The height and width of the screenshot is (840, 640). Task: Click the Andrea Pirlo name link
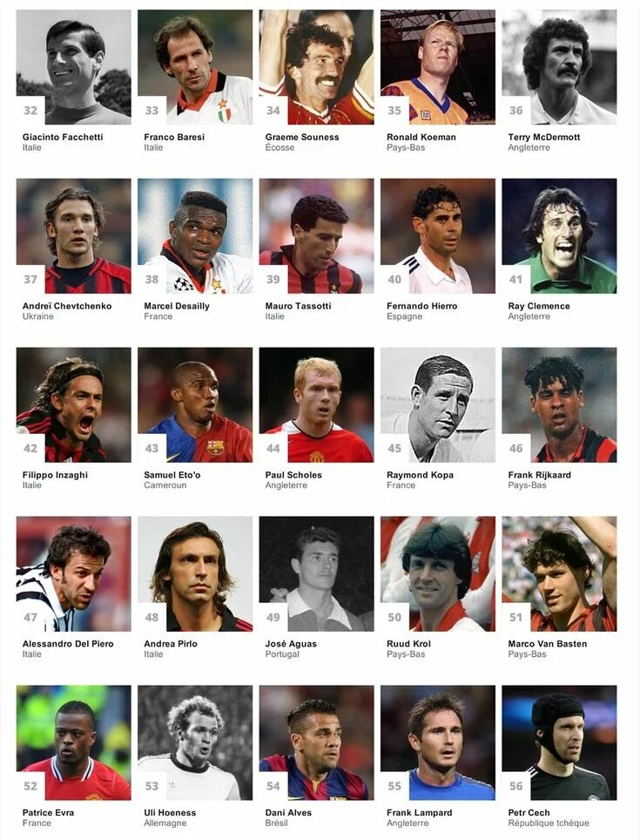click(x=171, y=644)
